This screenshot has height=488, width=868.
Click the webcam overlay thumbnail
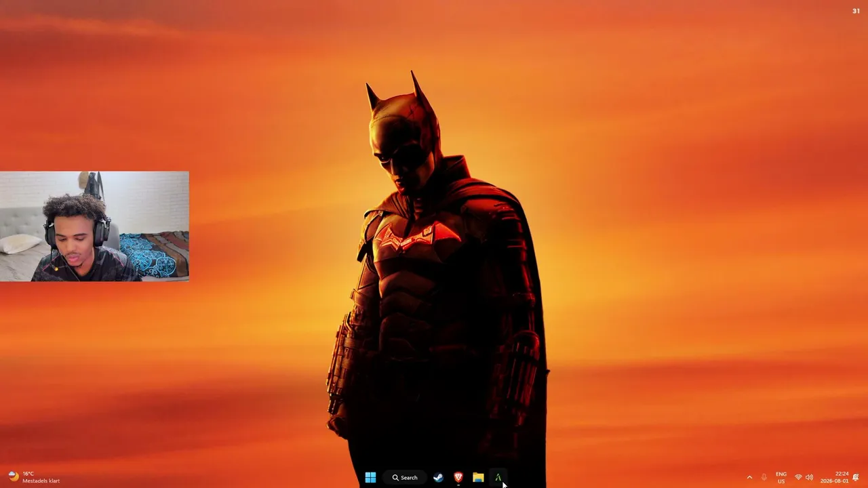[x=94, y=226]
